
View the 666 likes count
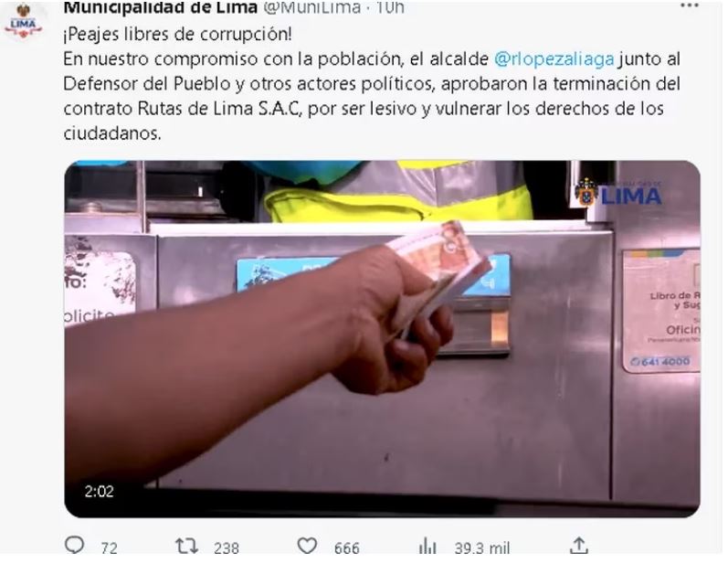(x=347, y=548)
